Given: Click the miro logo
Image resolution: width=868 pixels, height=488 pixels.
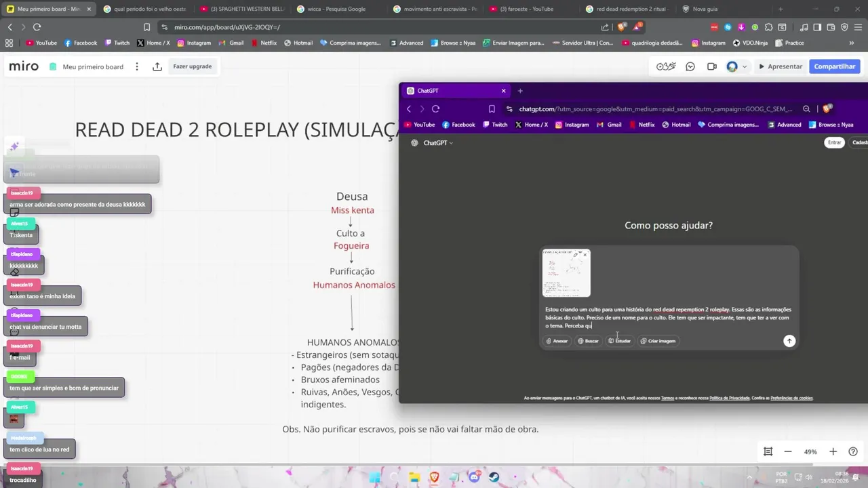Looking at the screenshot, I should coord(24,66).
